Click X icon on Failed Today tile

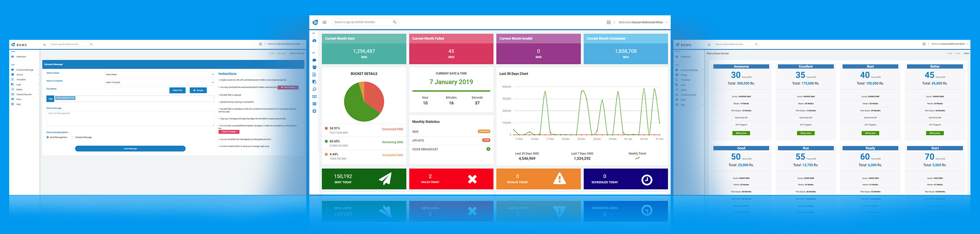point(472,179)
